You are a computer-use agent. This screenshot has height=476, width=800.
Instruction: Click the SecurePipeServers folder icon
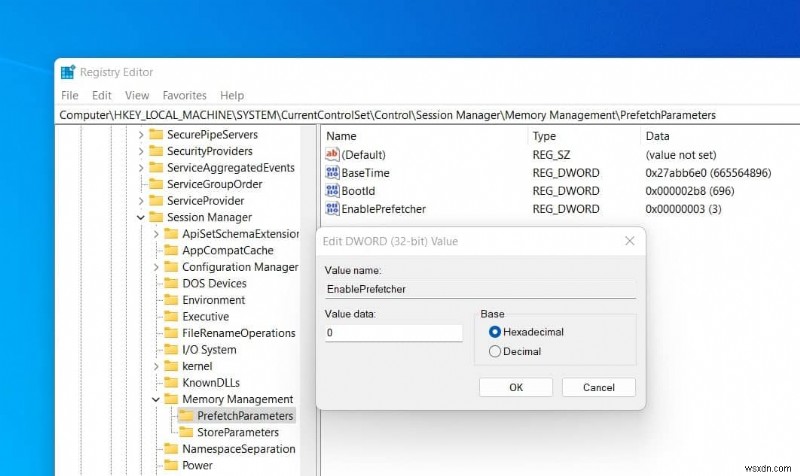(156, 134)
